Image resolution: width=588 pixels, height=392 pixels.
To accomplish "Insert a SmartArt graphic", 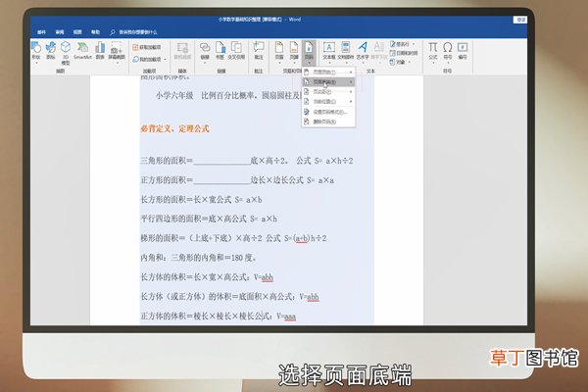I will click(82, 51).
